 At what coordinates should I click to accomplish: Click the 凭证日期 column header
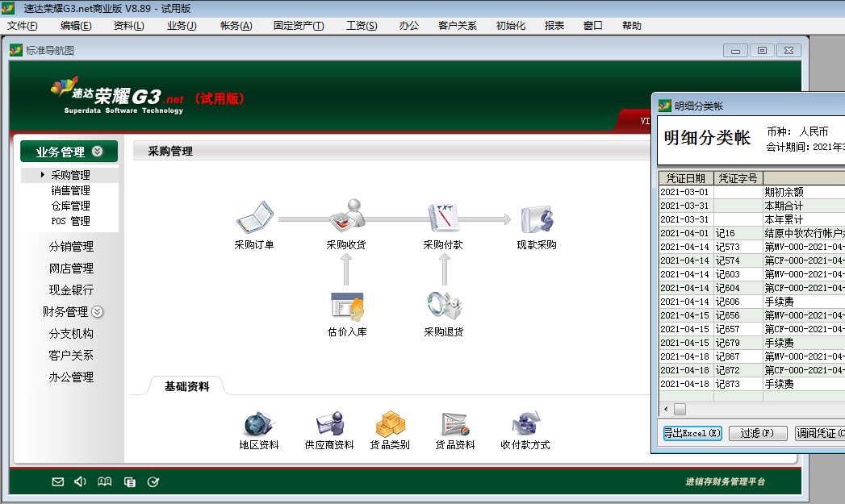coord(686,178)
